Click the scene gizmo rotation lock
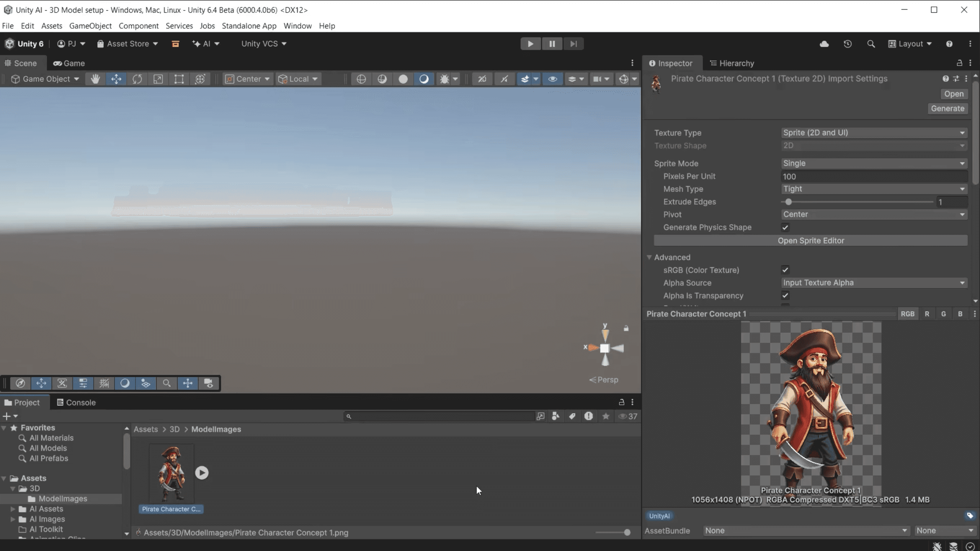Viewport: 980px width, 551px height. pos(626,328)
